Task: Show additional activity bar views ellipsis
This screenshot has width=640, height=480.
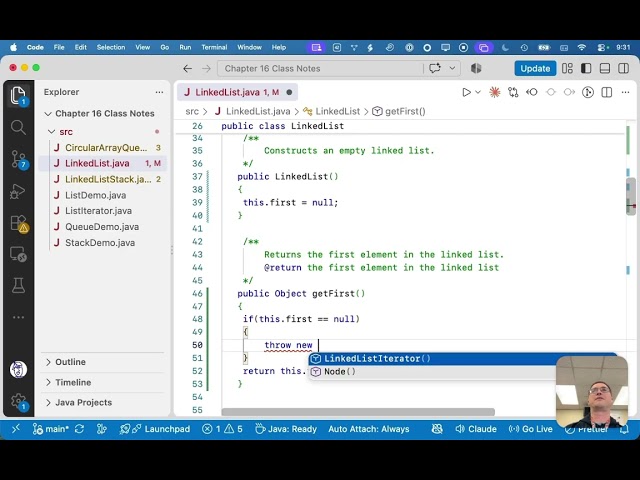Action: click(18, 317)
